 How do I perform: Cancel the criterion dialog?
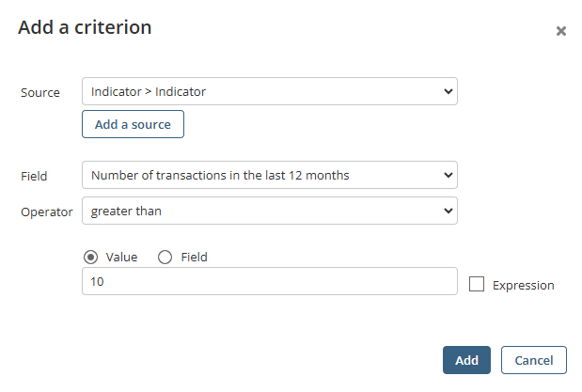[x=533, y=360]
